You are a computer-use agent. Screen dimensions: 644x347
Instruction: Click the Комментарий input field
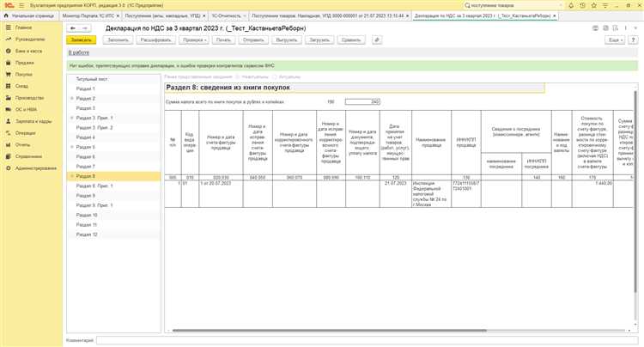pyautogui.click(x=361, y=340)
